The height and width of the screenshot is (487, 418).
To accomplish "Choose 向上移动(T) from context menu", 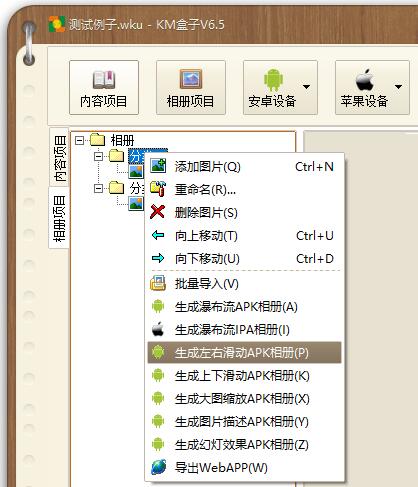I will (x=244, y=236).
